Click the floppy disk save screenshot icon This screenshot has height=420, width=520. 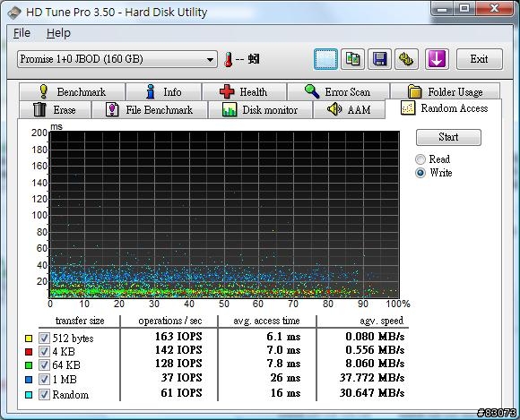pos(380,59)
